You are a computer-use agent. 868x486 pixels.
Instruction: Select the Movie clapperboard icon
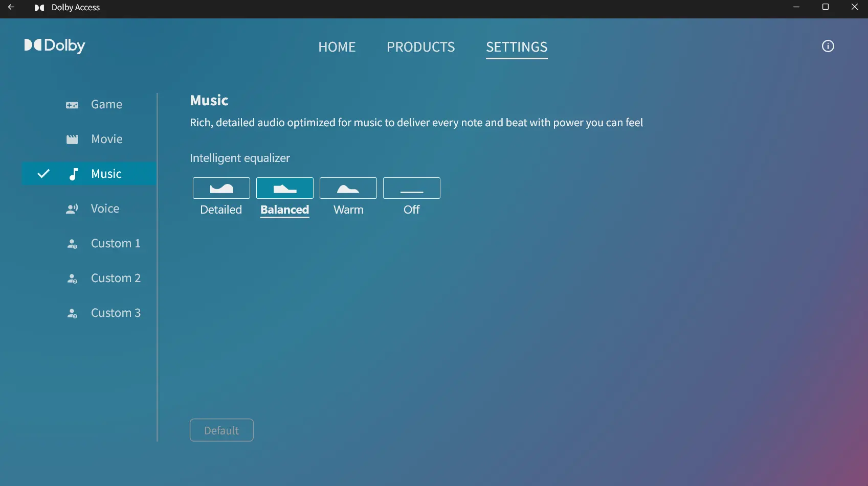[x=72, y=139]
